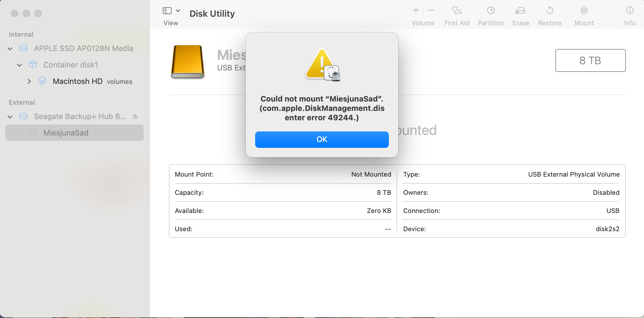
Task: Select MiesjunaSad in the External section
Action: coord(65,133)
